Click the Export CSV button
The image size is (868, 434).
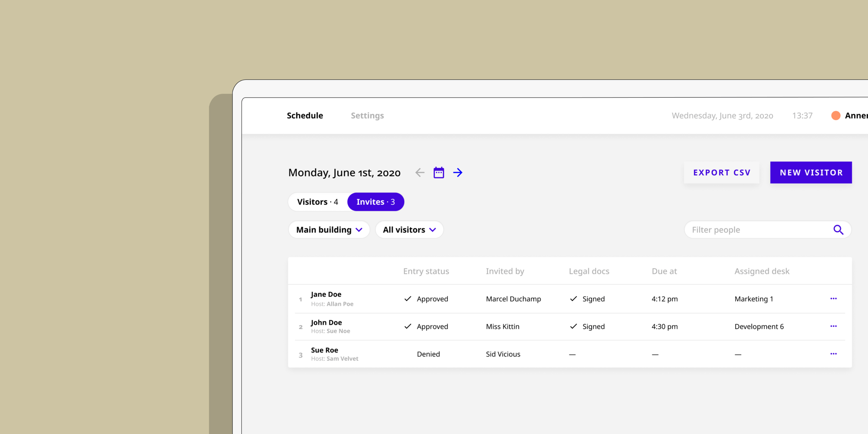pos(722,172)
